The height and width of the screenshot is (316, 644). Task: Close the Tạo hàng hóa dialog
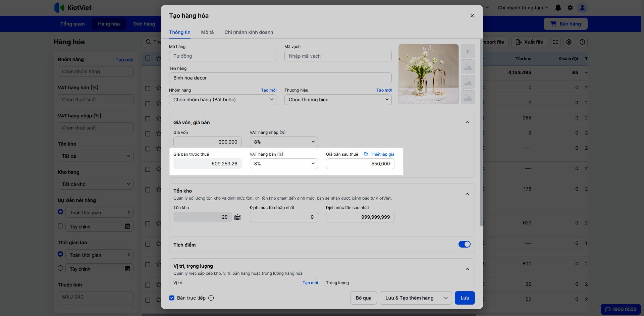(x=472, y=16)
